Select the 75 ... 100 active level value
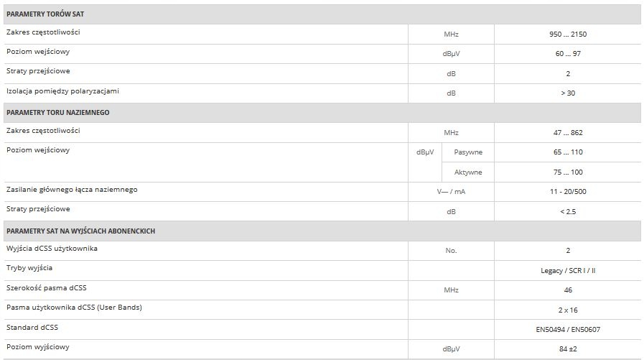Screen dimensions: 644x360 567,172
